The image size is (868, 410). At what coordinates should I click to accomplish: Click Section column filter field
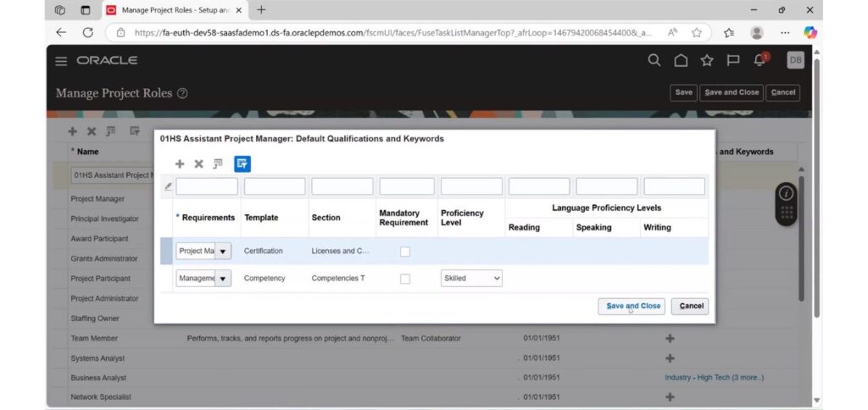342,186
